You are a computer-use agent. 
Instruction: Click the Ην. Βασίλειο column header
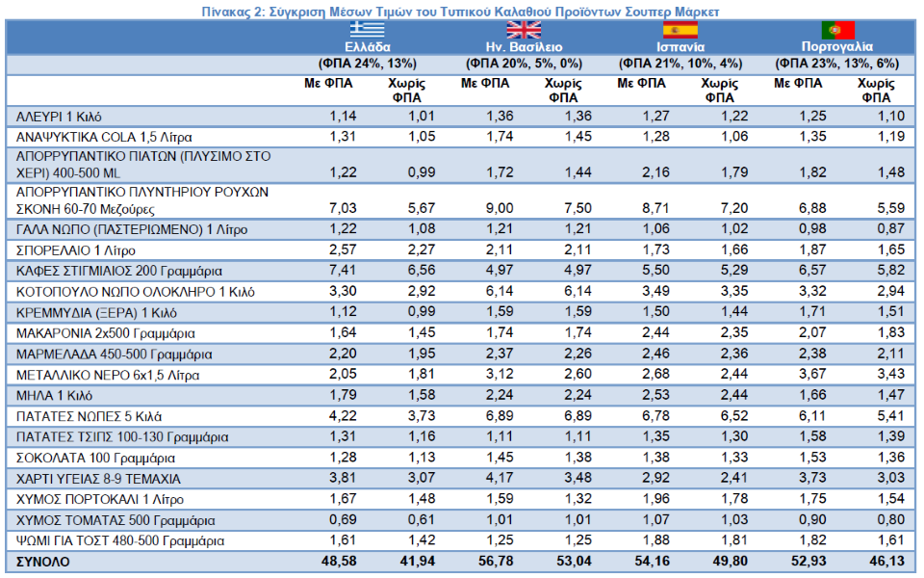coord(524,46)
